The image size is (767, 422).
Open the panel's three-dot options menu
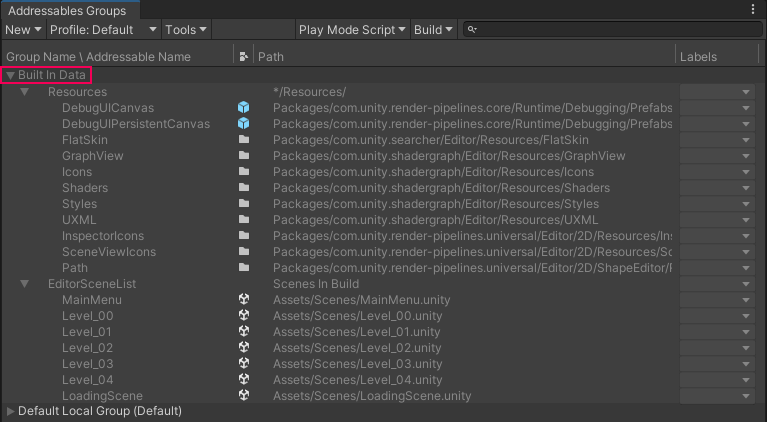753,9
